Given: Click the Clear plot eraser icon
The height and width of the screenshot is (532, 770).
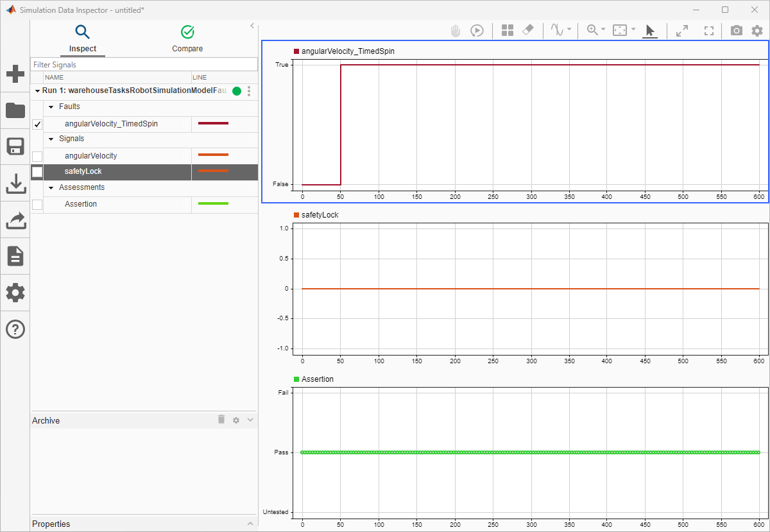Looking at the screenshot, I should coord(528,30).
